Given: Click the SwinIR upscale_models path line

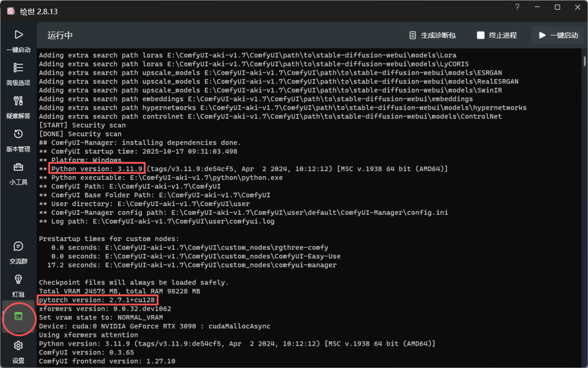Looking at the screenshot, I should [x=271, y=90].
